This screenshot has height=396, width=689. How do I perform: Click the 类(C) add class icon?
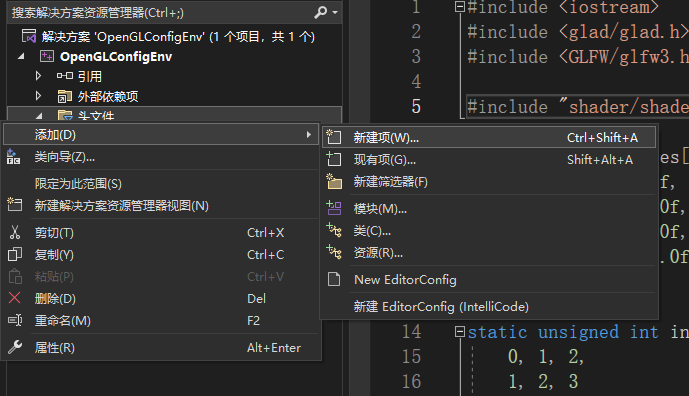334,230
